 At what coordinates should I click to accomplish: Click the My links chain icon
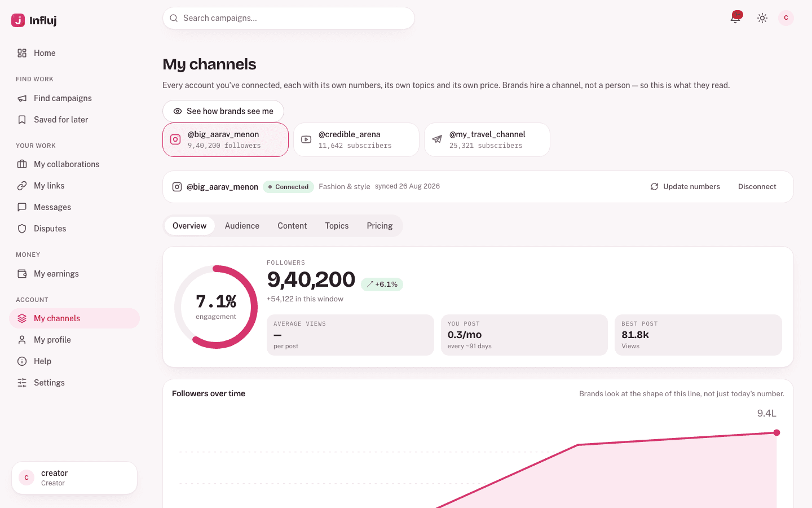[x=22, y=186]
